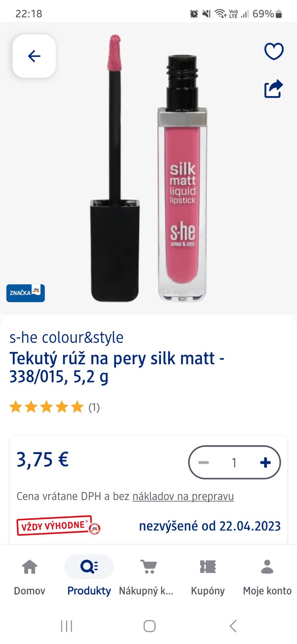Add product to favorites with heart icon

coord(274,51)
